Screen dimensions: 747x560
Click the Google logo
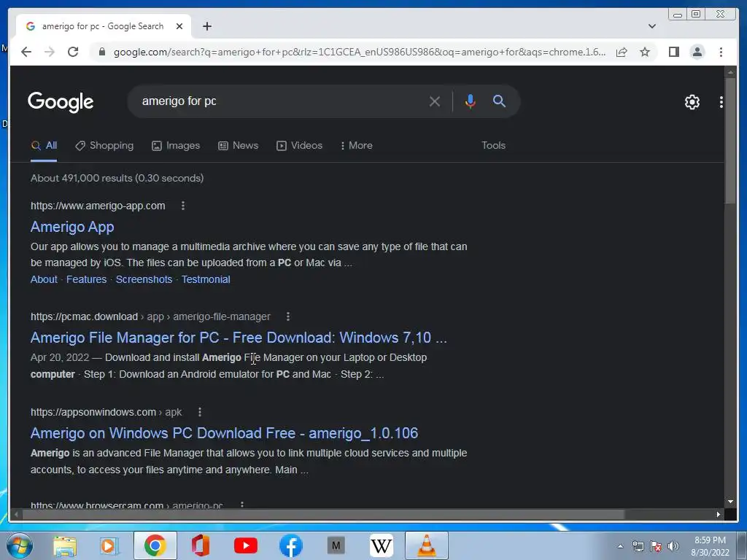click(x=61, y=102)
